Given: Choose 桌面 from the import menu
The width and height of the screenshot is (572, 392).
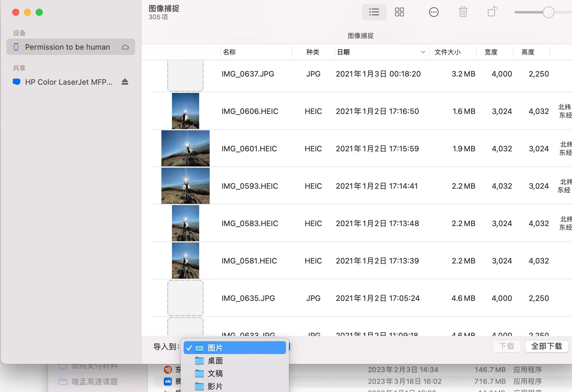Looking at the screenshot, I should pos(215,361).
